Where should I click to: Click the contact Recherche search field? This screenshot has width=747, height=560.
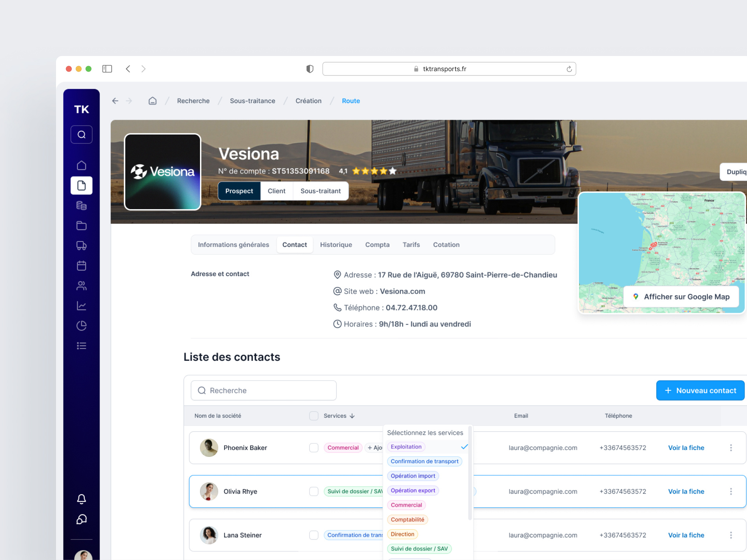click(x=263, y=390)
